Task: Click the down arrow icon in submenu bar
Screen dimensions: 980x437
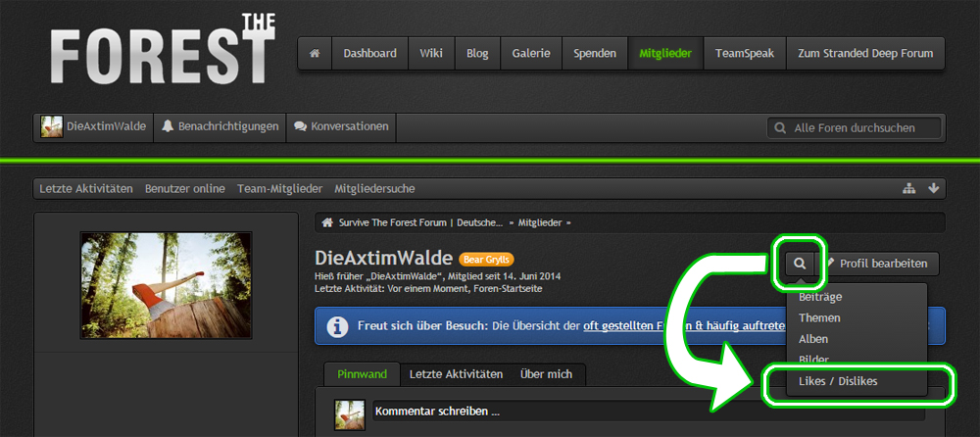Action: (933, 188)
